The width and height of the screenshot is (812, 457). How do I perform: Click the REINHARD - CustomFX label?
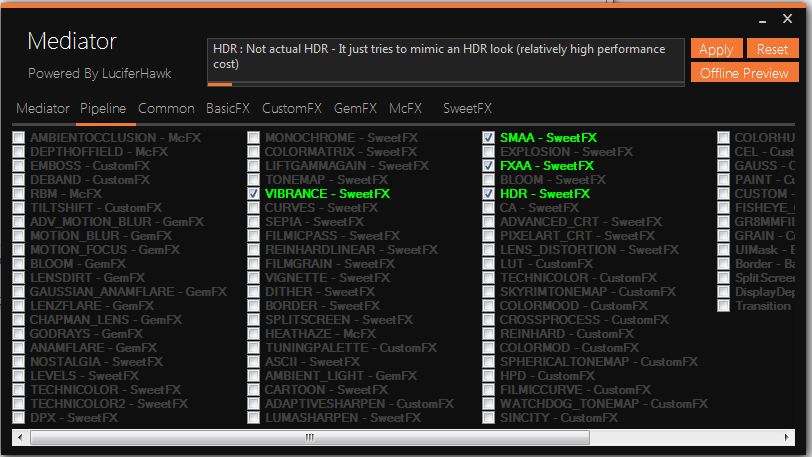(567, 334)
